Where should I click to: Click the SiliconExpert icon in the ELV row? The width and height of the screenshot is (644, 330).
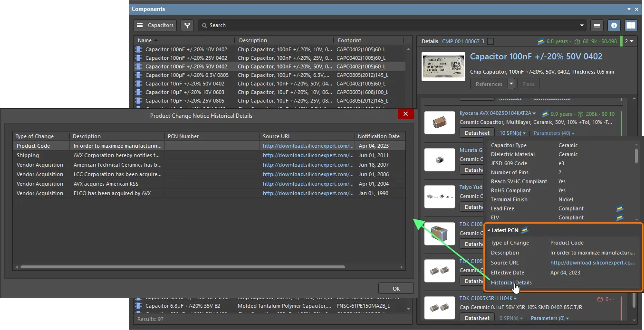click(x=620, y=218)
